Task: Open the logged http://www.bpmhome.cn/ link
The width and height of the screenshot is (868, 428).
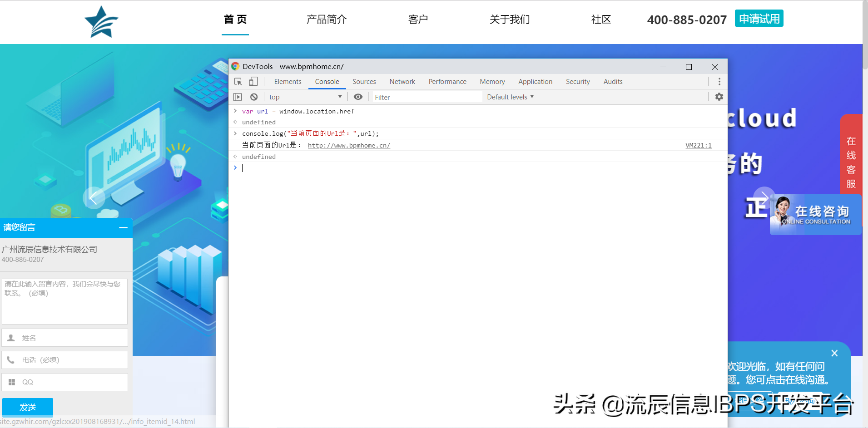Action: coord(349,145)
